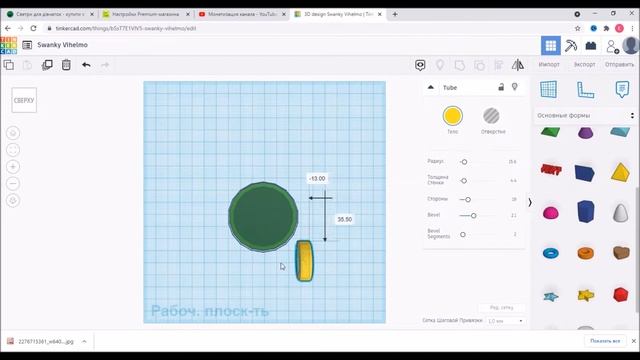Screen dimensions: 640x360
Task: Select the Workplane tool
Action: [x=548, y=89]
